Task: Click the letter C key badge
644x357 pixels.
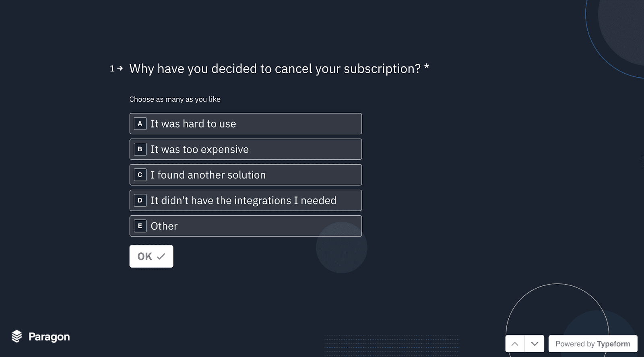Action: (140, 175)
